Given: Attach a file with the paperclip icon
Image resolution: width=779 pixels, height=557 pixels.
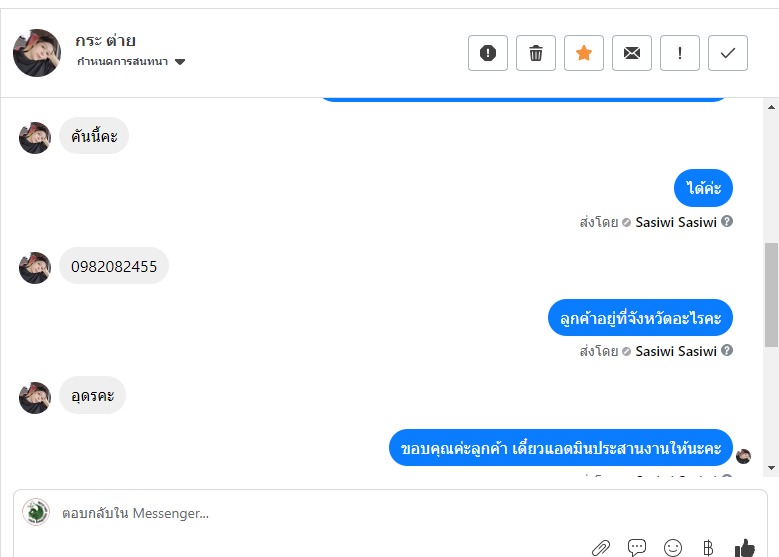Looking at the screenshot, I should [x=601, y=548].
